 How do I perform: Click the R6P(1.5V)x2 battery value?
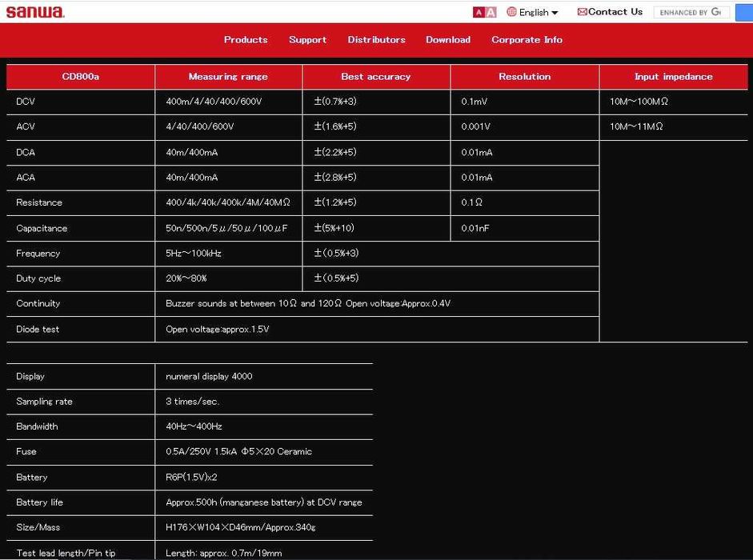191,478
